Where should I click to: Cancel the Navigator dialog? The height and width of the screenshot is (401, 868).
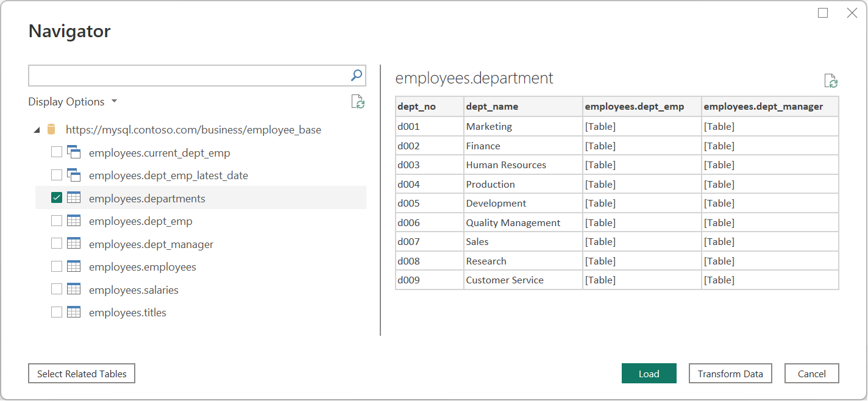pyautogui.click(x=811, y=374)
